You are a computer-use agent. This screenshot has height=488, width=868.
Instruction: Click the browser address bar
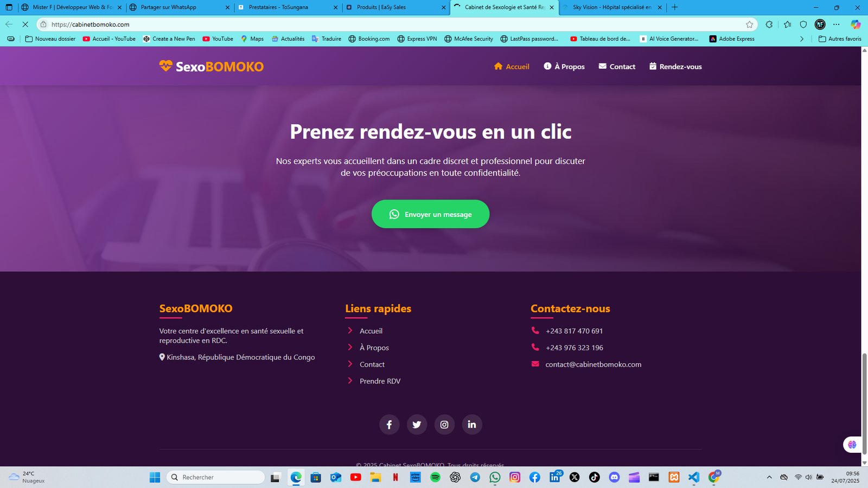(380, 24)
